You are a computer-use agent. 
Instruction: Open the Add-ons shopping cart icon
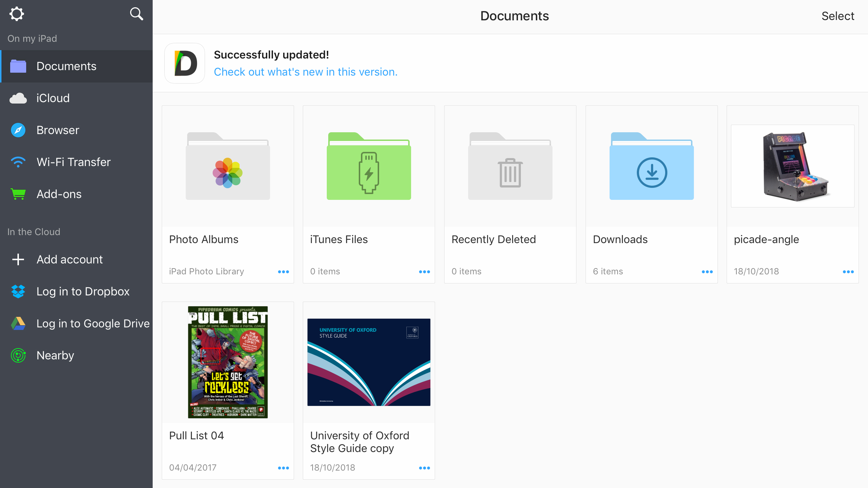pyautogui.click(x=18, y=194)
